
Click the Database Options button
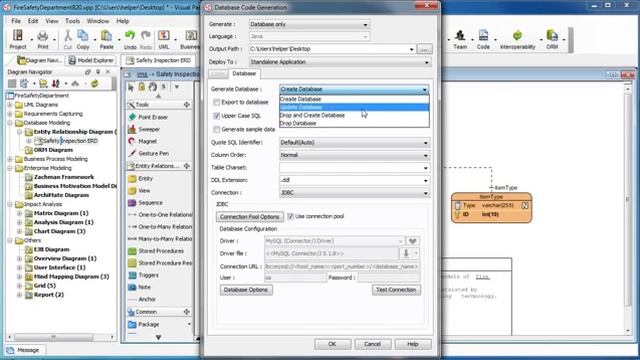(246, 290)
